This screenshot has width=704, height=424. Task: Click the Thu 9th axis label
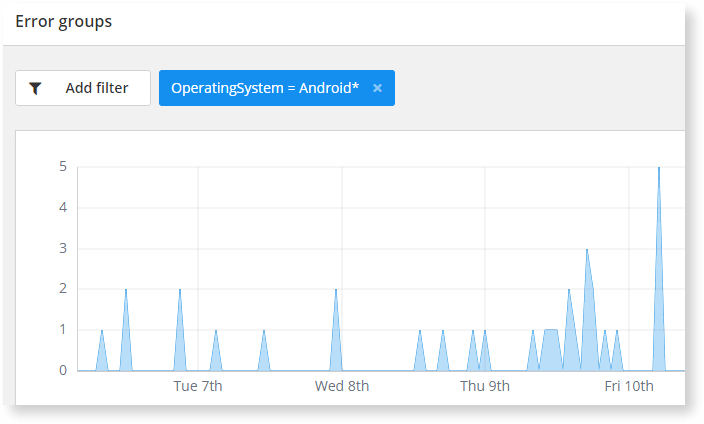[485, 386]
